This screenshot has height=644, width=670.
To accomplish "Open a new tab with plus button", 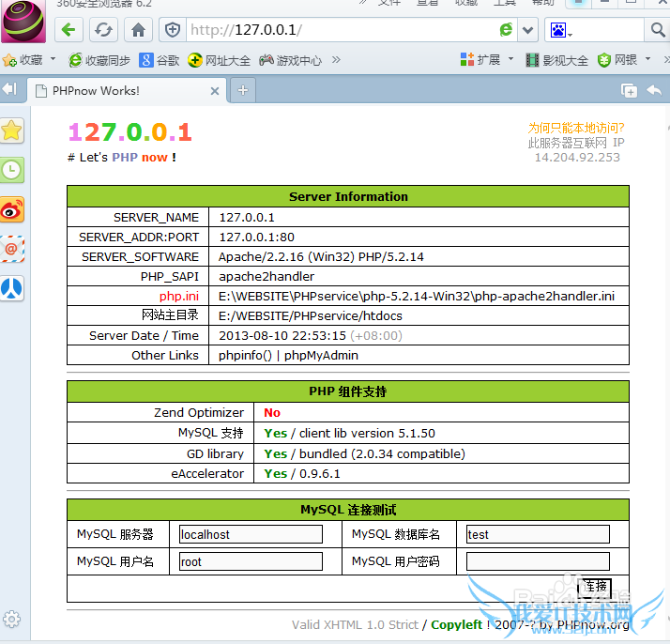I will (243, 90).
